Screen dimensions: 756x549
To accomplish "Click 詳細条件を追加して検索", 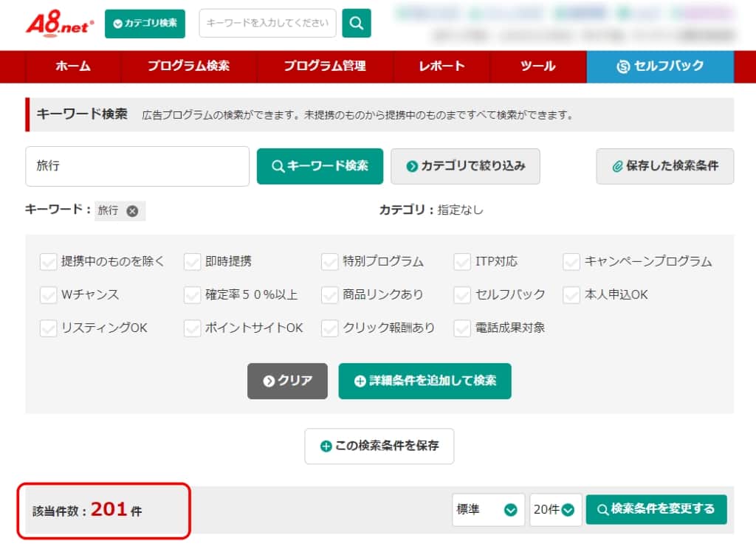I will click(425, 381).
